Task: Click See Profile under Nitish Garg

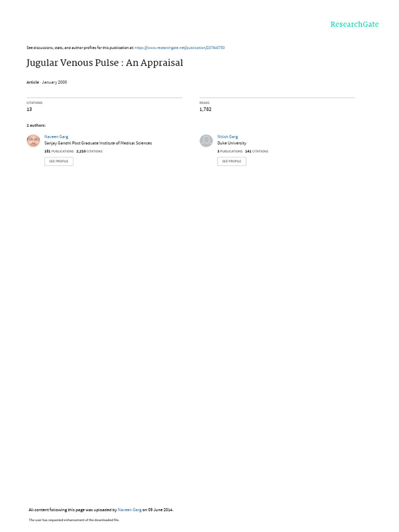Action: (x=232, y=162)
